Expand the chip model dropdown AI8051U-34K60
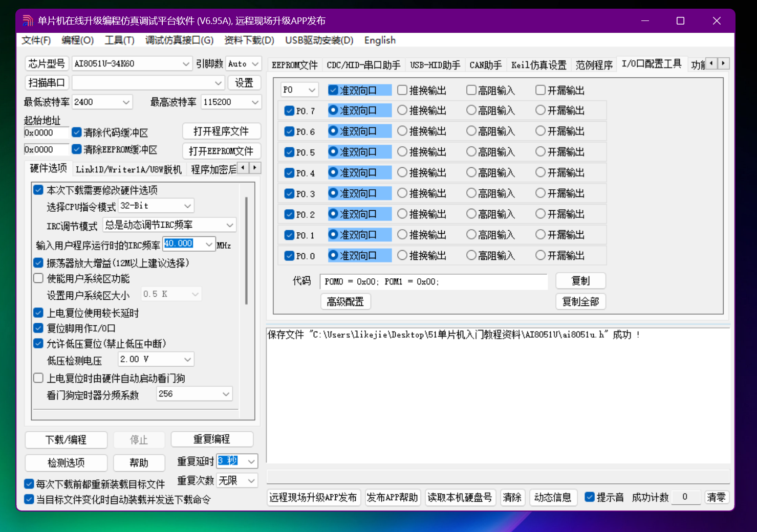Image resolution: width=757 pixels, height=532 pixels. (x=186, y=64)
